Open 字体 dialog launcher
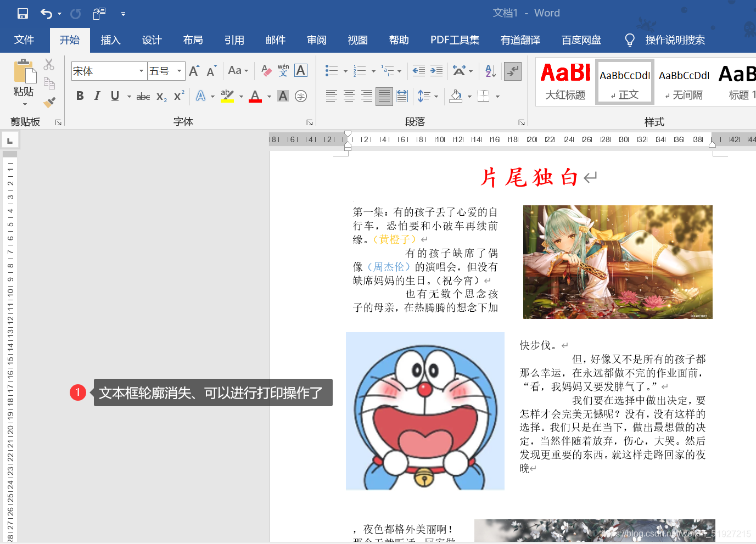Screen dimensions: 756x544 [x=310, y=122]
